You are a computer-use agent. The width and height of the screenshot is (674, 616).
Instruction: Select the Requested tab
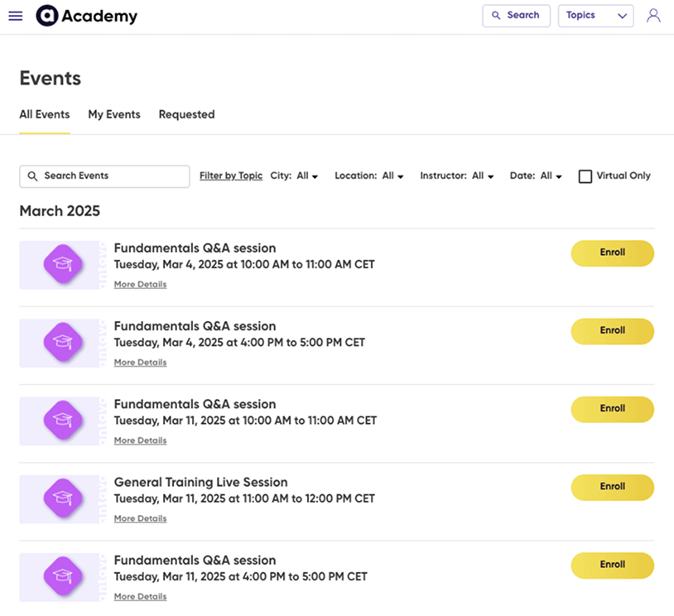click(x=185, y=114)
